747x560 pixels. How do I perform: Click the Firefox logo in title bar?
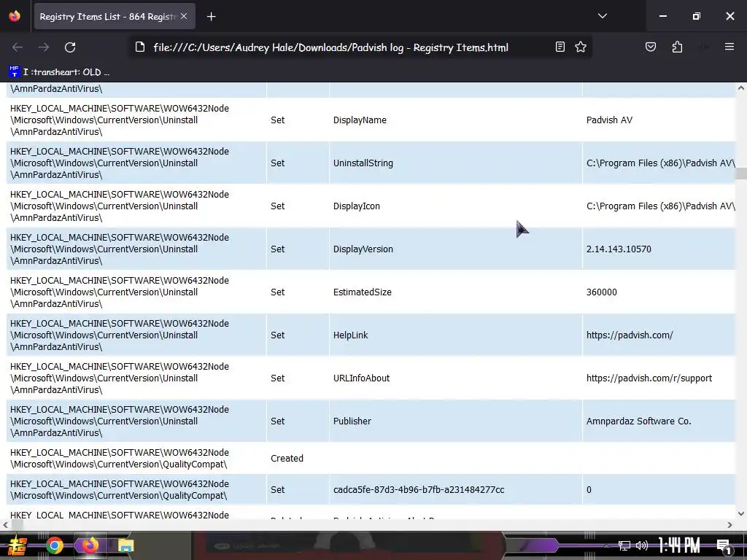(x=15, y=16)
